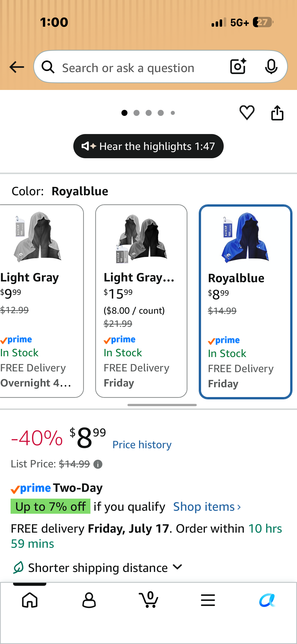Tap the back arrow icon
Screen dimensions: 297x644
tap(17, 67)
